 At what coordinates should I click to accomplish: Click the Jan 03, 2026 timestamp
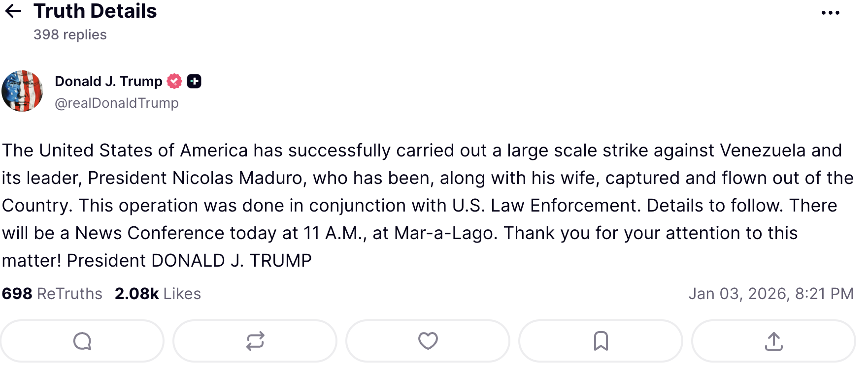(x=770, y=294)
